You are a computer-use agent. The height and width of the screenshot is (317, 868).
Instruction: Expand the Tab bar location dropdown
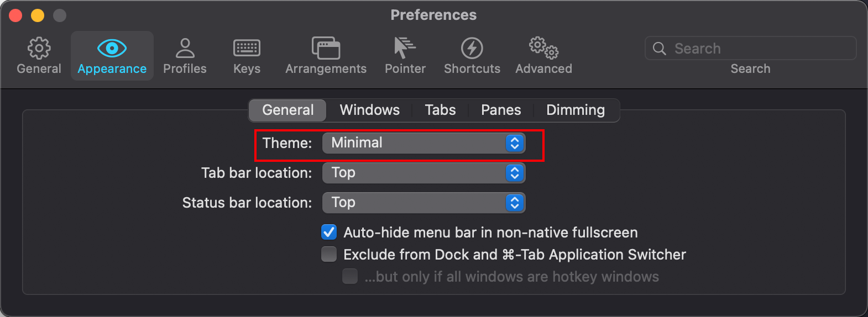point(423,173)
